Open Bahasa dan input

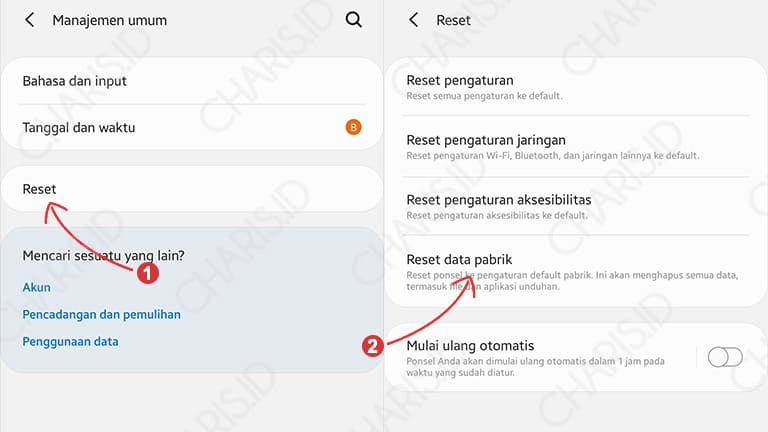[192, 81]
